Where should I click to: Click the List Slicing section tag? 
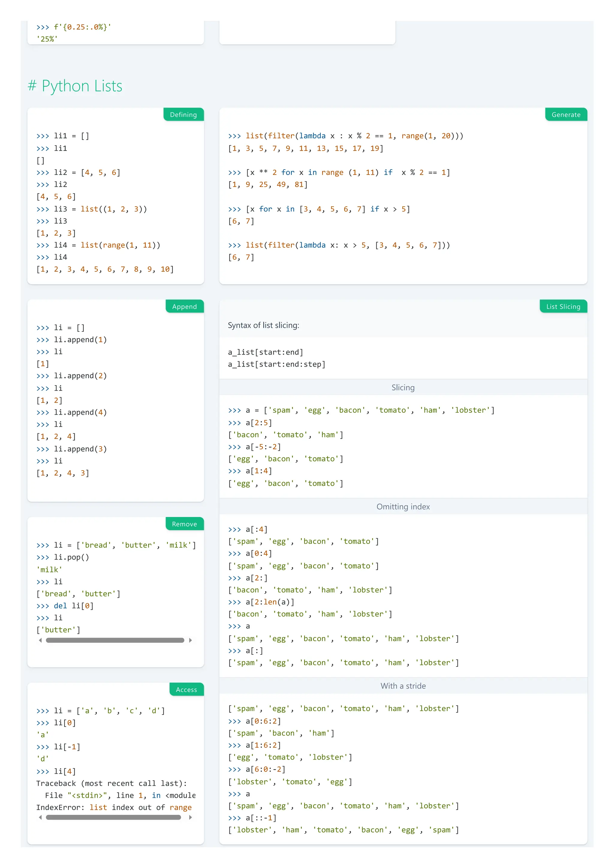pos(563,306)
